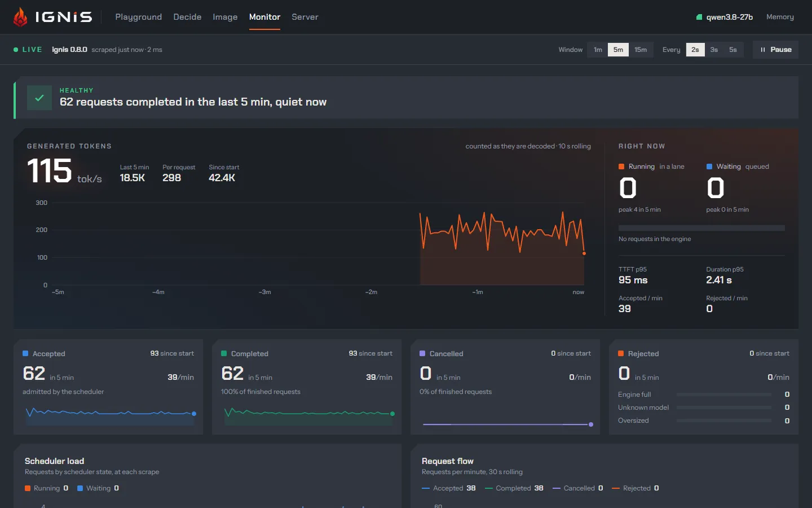Click the orange Running square in Right Now

click(x=621, y=167)
